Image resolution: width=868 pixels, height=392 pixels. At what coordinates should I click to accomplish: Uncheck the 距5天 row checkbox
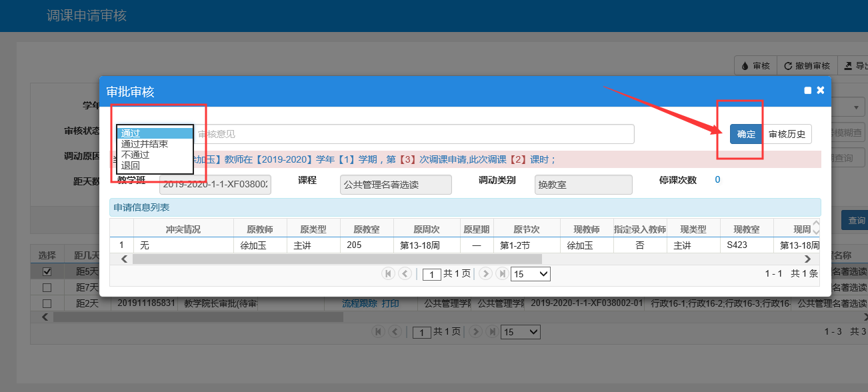(47, 271)
